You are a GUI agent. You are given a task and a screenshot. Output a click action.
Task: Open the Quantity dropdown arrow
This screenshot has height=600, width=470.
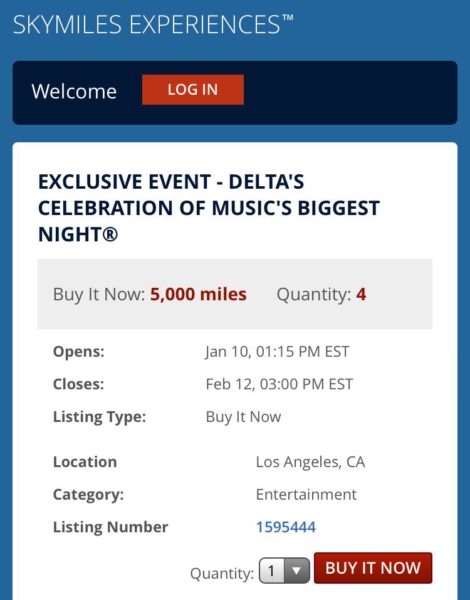(297, 571)
